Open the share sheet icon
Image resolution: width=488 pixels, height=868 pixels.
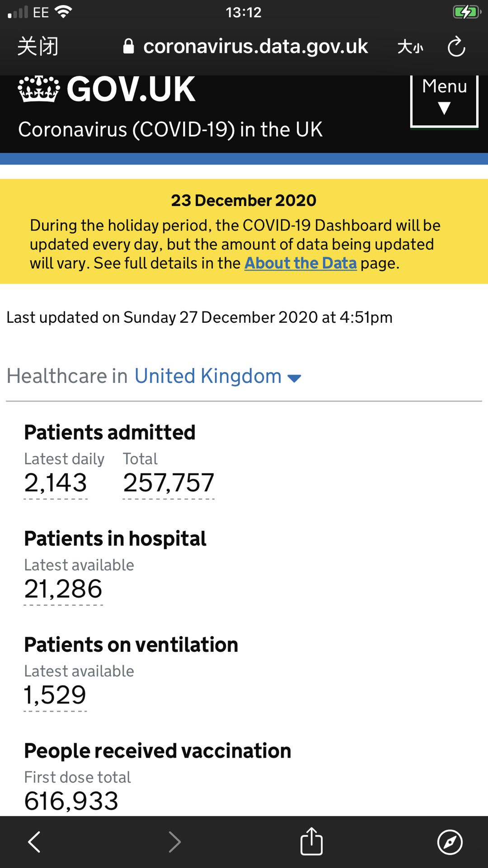coord(311,841)
